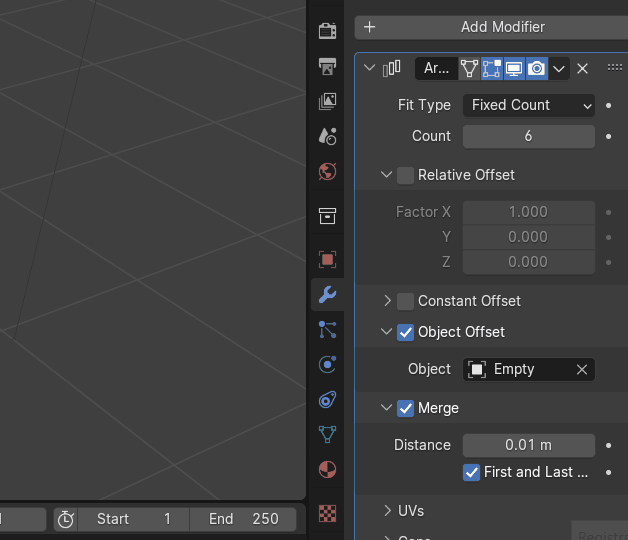Remove the Array modifier
The height and width of the screenshot is (540, 628).
coord(582,69)
